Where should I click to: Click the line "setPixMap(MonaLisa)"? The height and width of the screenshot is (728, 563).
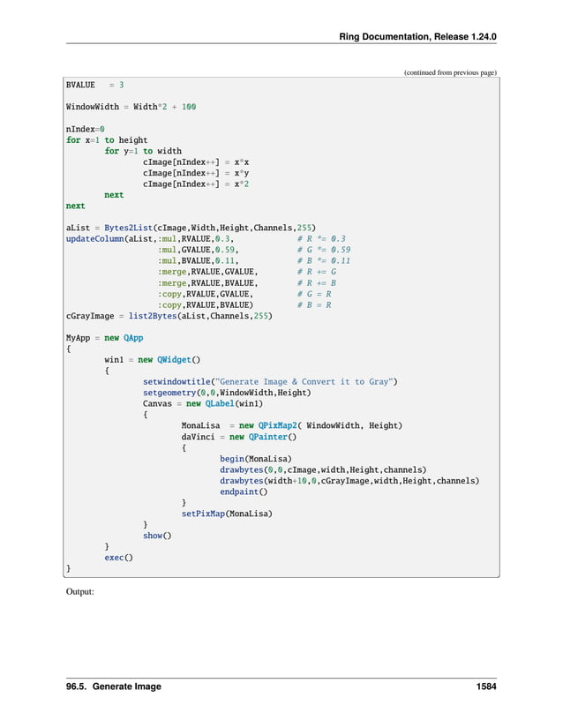227,514
